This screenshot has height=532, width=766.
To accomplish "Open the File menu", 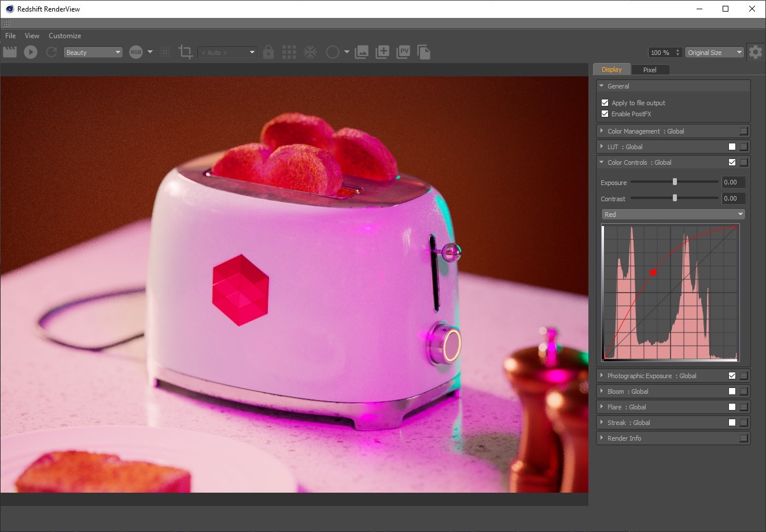I will pyautogui.click(x=10, y=35).
